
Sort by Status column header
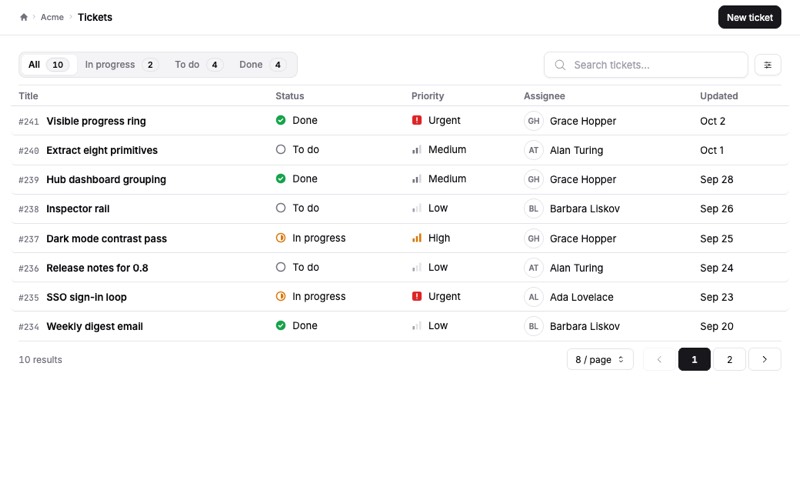click(290, 96)
